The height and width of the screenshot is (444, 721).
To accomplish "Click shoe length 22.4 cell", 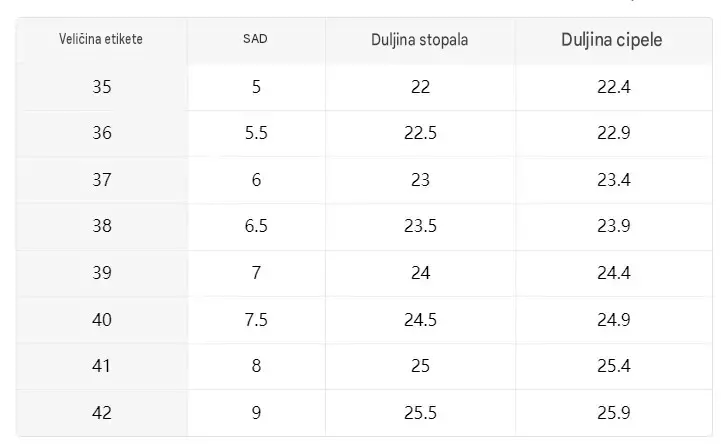I will [614, 87].
